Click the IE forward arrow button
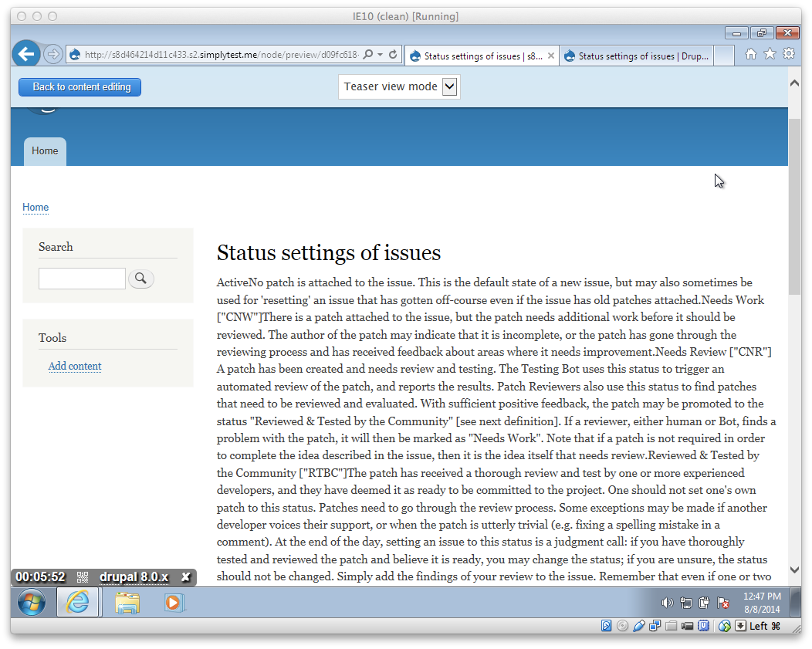The width and height of the screenshot is (812, 649). click(x=52, y=54)
